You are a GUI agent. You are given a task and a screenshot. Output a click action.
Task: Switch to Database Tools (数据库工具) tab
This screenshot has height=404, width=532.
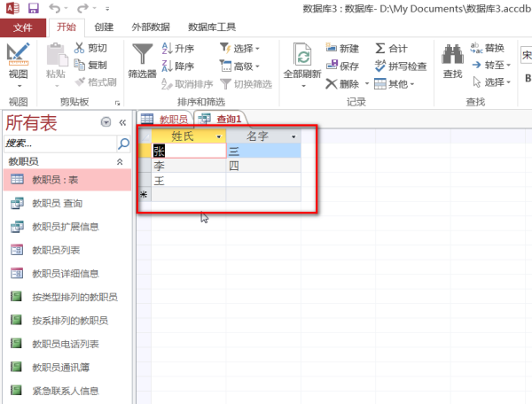click(x=212, y=27)
